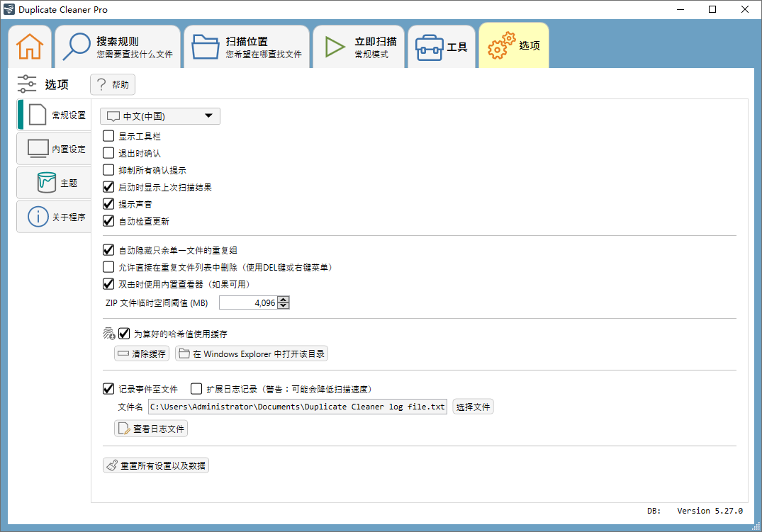Click the magnifier icon of 搜索规则

(x=77, y=47)
